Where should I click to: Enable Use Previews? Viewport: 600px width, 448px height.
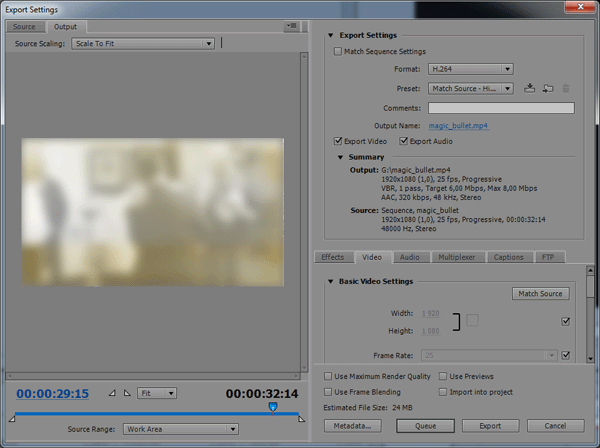click(x=443, y=376)
